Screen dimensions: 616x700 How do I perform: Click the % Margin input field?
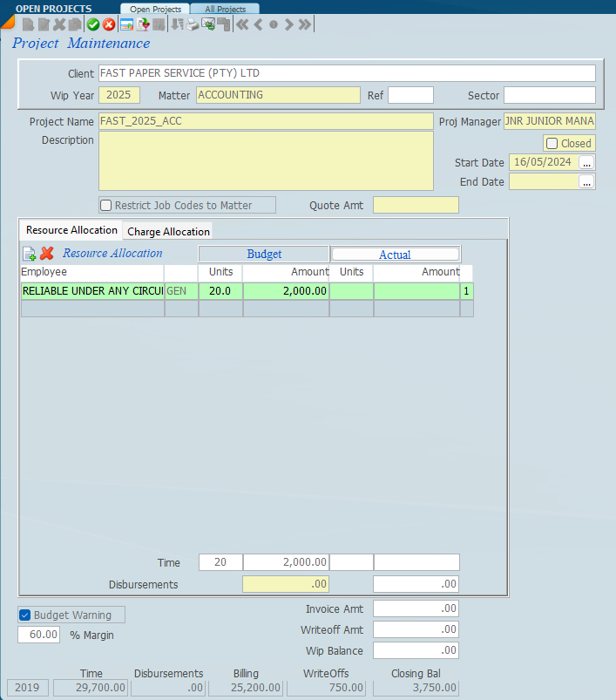click(39, 635)
